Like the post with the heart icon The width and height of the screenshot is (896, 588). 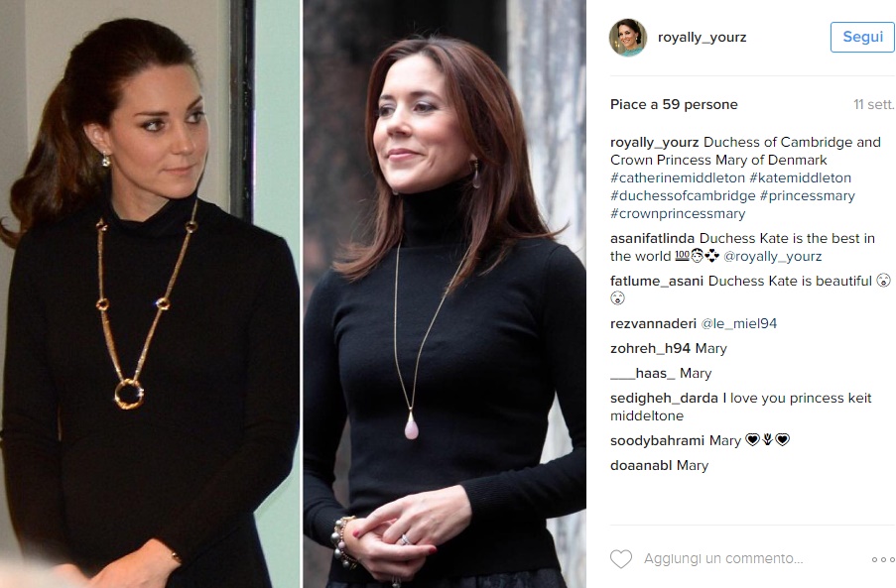pos(620,558)
